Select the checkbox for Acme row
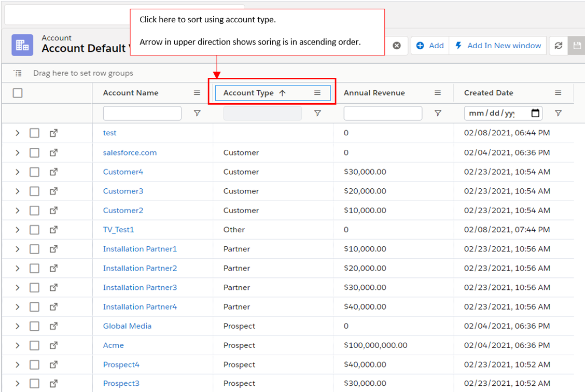Viewport: 585px width, 392px height. 34,345
